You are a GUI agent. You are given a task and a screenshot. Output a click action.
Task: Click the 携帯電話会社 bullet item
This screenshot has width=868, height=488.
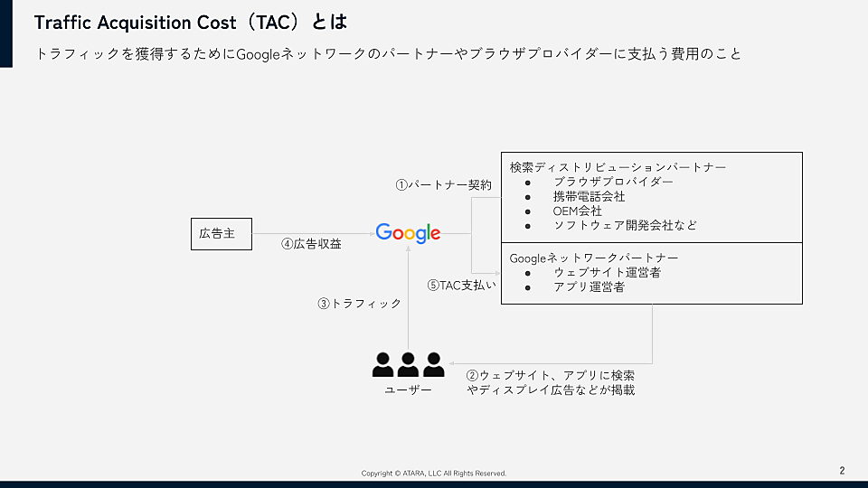[x=589, y=196]
